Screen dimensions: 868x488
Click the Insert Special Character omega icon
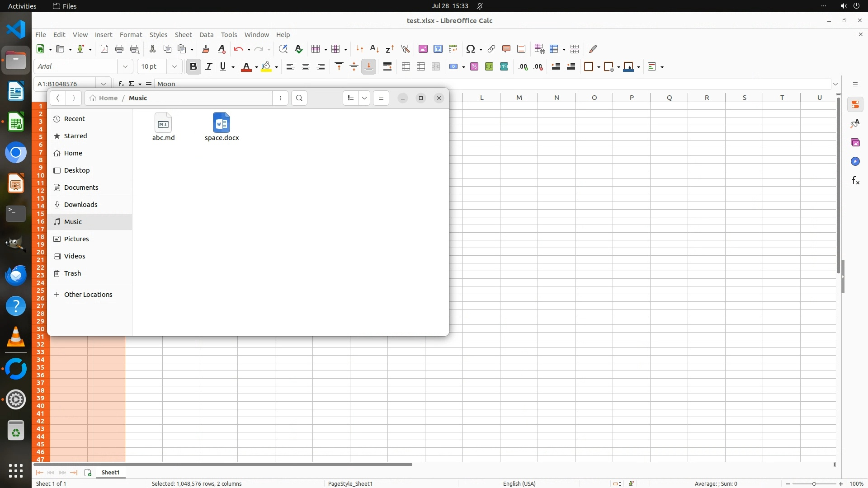pos(471,49)
